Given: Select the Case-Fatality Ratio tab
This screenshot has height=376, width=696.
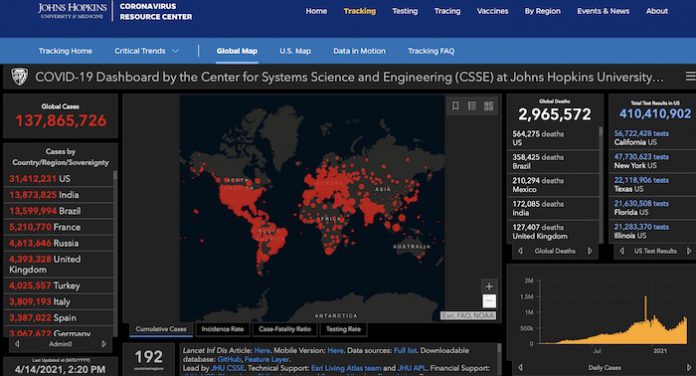Looking at the screenshot, I should click(285, 329).
